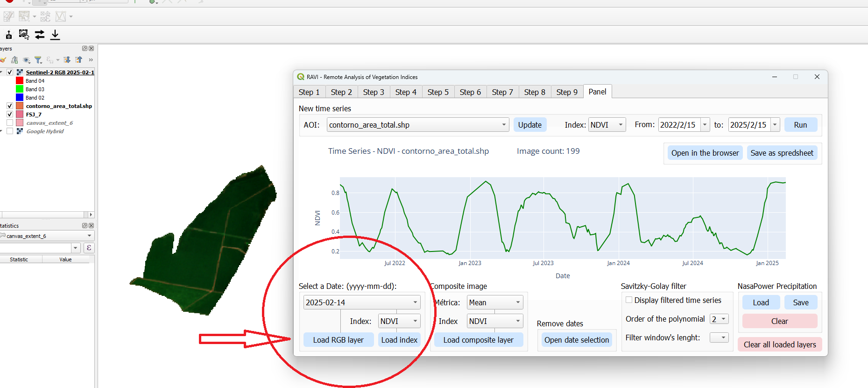The width and height of the screenshot is (868, 388).
Task: Click Open in the browser button
Action: click(705, 153)
